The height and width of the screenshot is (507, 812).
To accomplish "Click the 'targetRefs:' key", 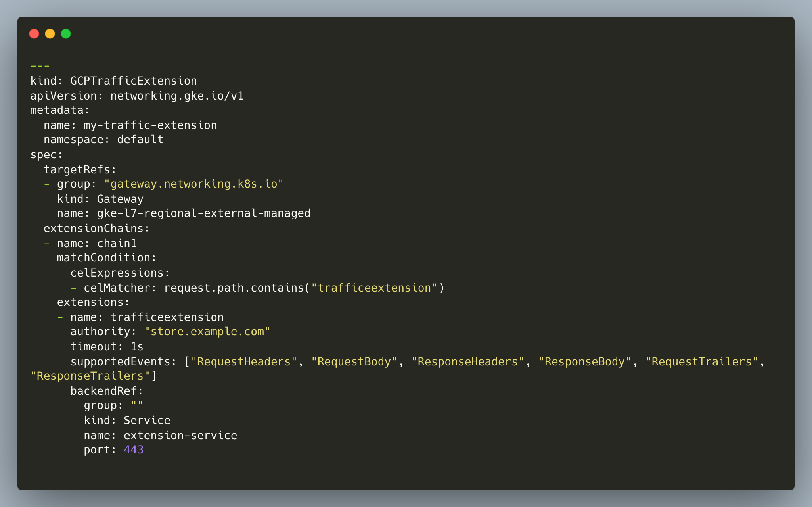I will pos(80,169).
